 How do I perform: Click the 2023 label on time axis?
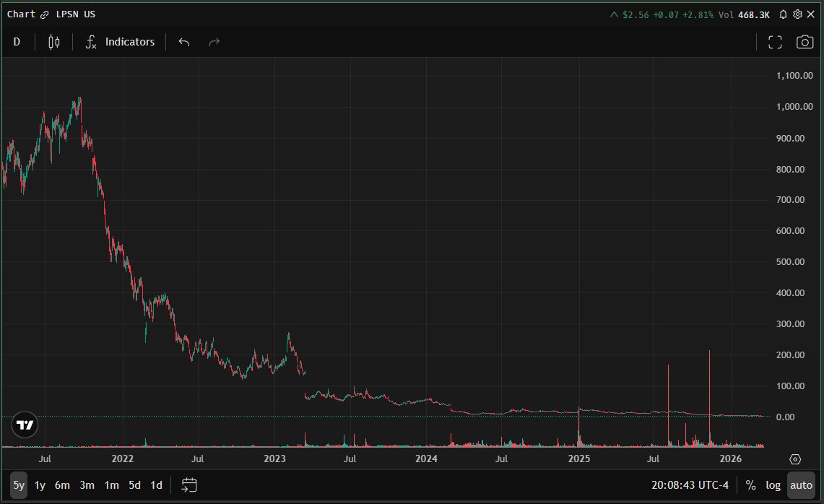pos(274,459)
